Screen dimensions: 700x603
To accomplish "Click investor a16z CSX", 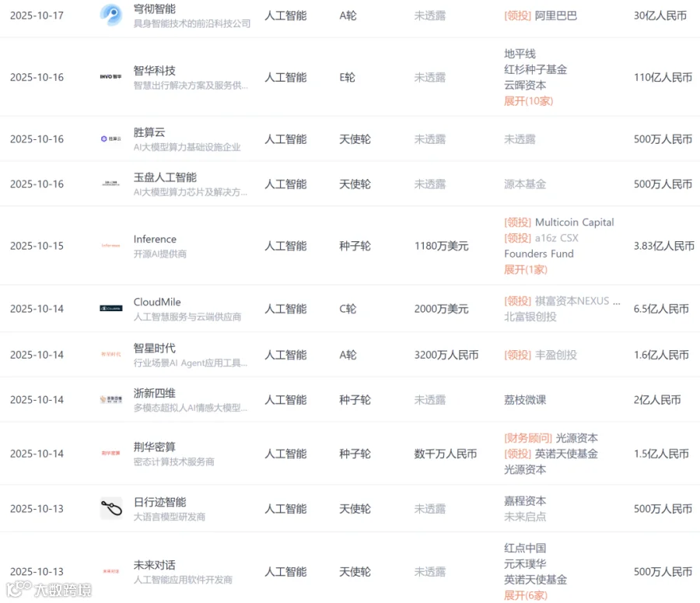I will pos(557,237).
